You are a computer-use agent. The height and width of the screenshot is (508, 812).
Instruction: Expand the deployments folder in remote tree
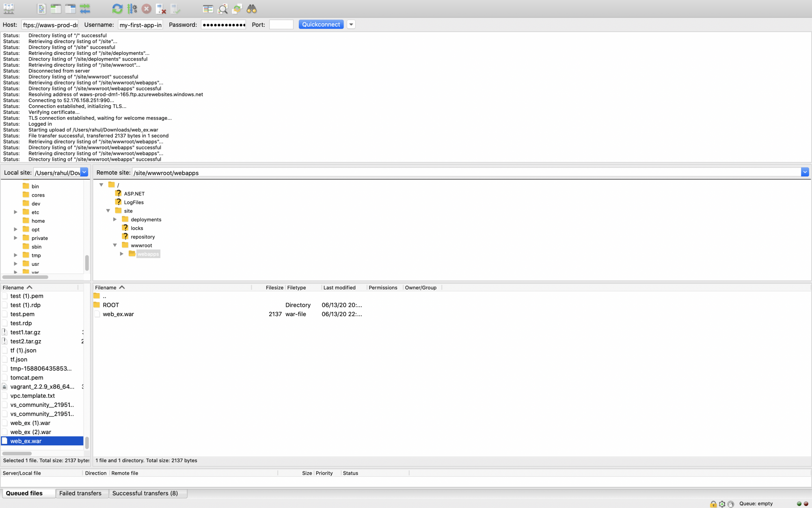115,219
